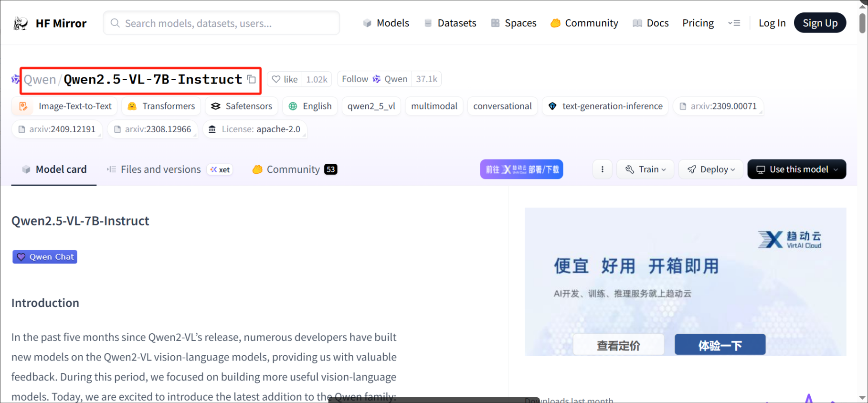
Task: Open the purple deploy/download promotion button
Action: pos(521,170)
